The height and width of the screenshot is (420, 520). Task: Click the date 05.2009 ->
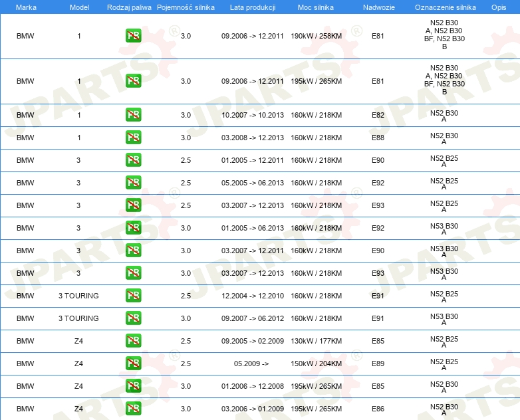[x=251, y=364]
